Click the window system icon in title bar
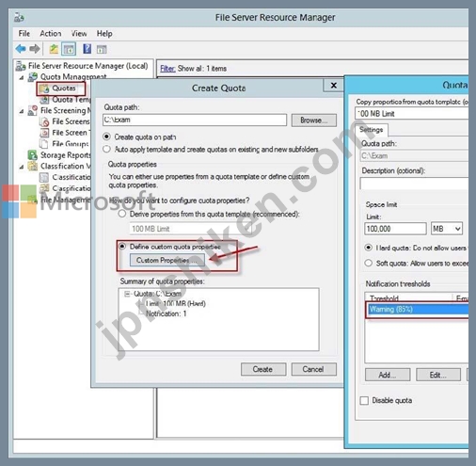 tap(19, 18)
